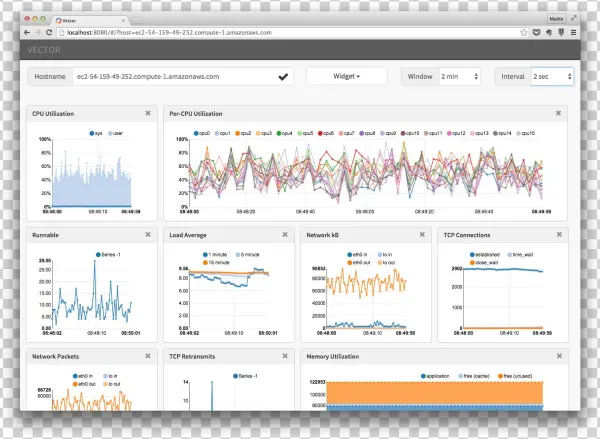
Task: Toggle free (unused) series in Memory Utilization
Action: pos(515,376)
